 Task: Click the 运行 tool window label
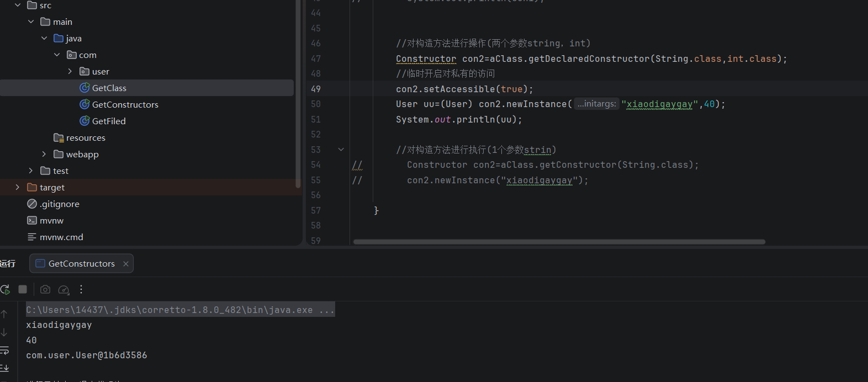8,263
